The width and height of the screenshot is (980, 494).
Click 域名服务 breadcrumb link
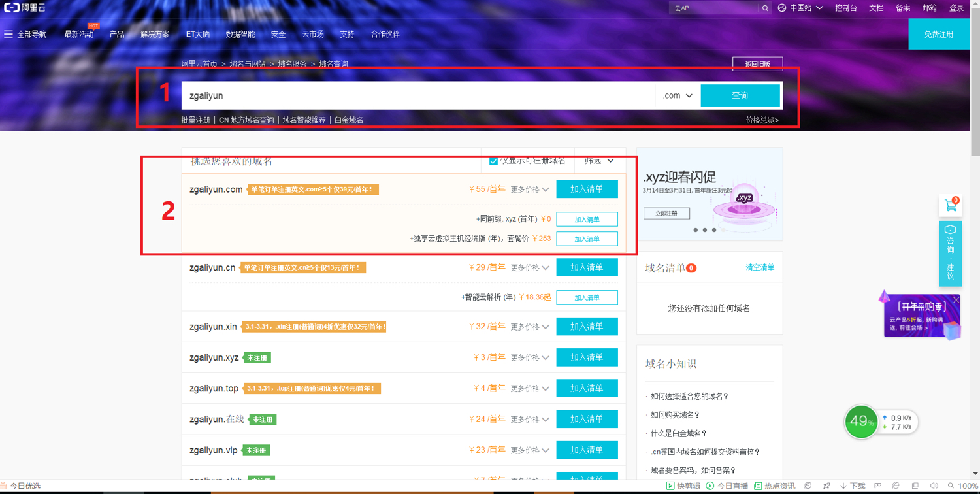click(292, 64)
